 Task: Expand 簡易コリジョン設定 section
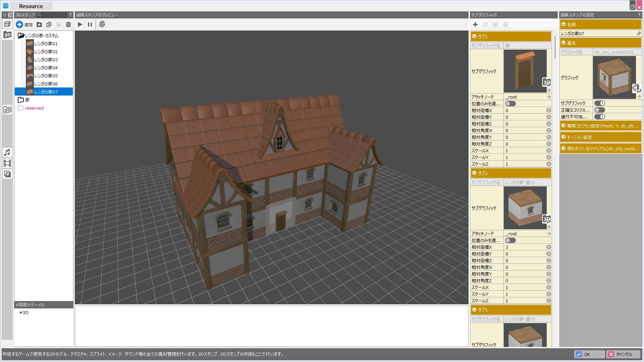[x=600, y=126]
